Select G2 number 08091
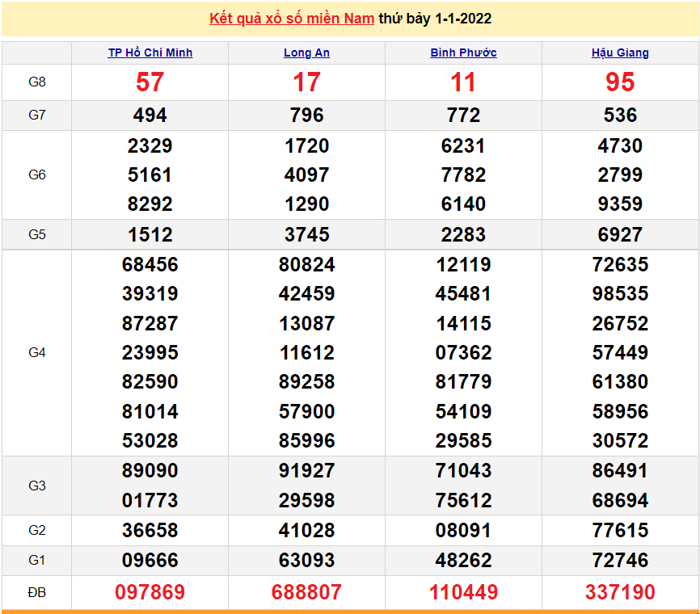Viewport: 700px width, 614px height. 463,531
